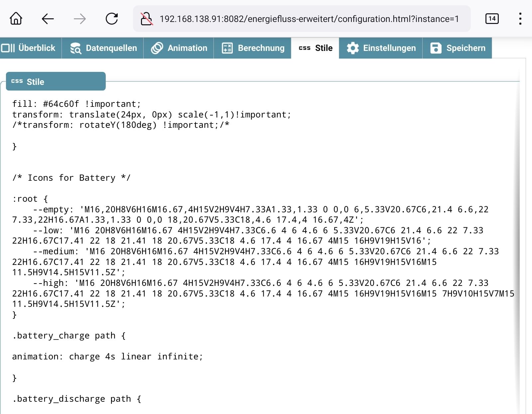
Task: Open tab switcher showing 14 tabs
Action: 492,19
